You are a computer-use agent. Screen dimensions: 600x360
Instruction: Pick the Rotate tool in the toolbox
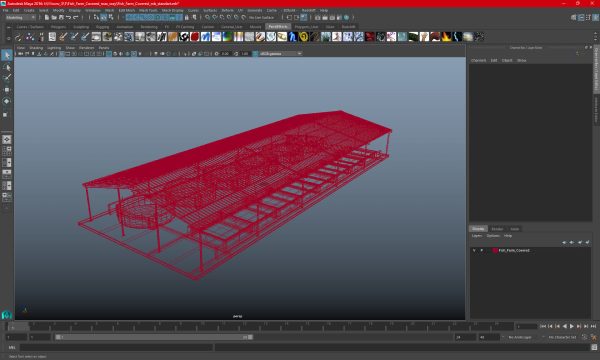pyautogui.click(x=7, y=101)
